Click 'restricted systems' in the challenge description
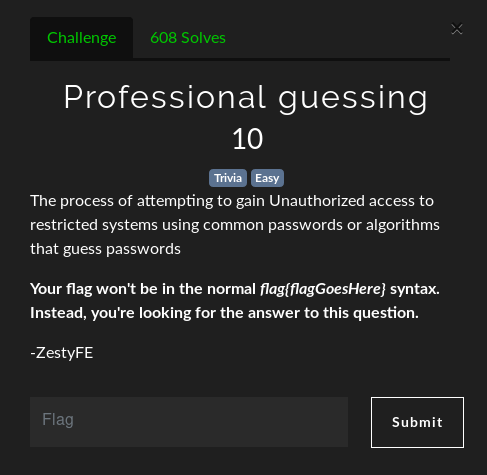487x475 pixels. [94, 225]
